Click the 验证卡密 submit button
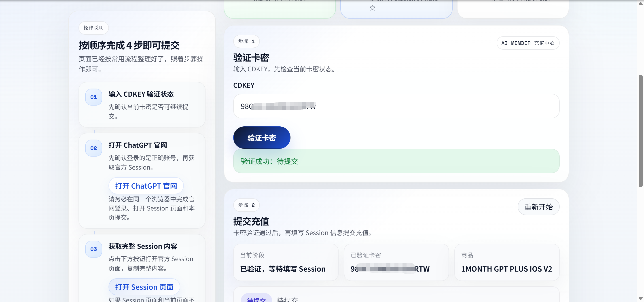The height and width of the screenshot is (302, 644). coord(261,138)
